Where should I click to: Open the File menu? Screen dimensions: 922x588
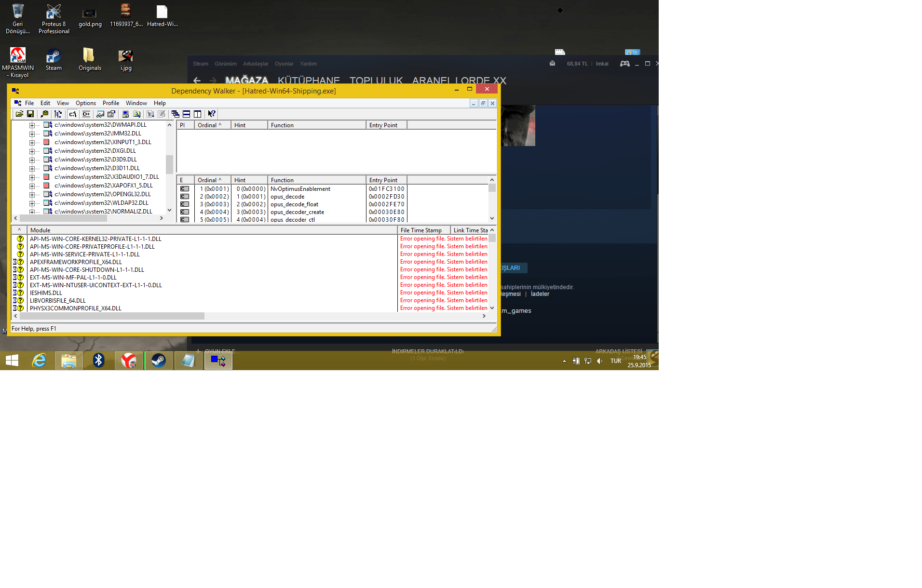(x=29, y=103)
